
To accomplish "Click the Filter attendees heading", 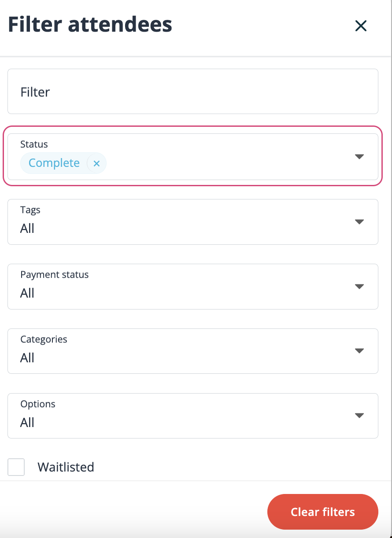I will 90,25.
